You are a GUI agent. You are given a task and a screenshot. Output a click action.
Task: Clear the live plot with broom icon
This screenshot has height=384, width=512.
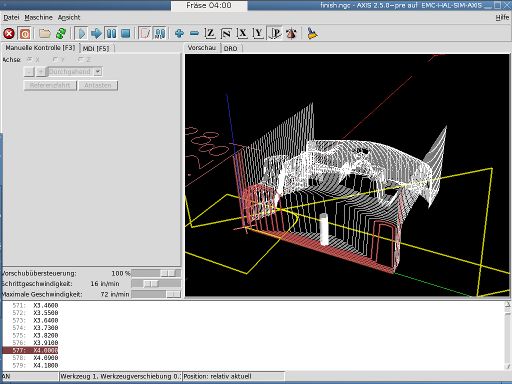point(312,33)
